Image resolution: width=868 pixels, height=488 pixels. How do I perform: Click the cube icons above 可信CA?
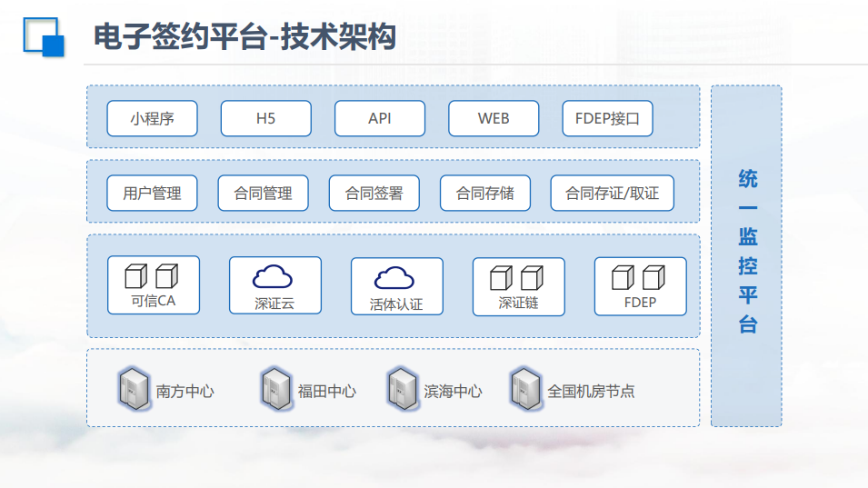[152, 276]
